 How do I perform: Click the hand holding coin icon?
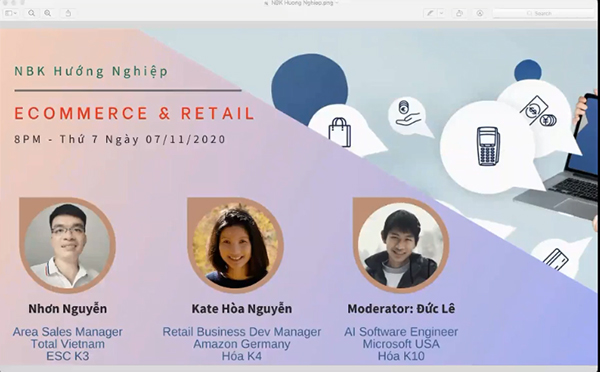406,113
